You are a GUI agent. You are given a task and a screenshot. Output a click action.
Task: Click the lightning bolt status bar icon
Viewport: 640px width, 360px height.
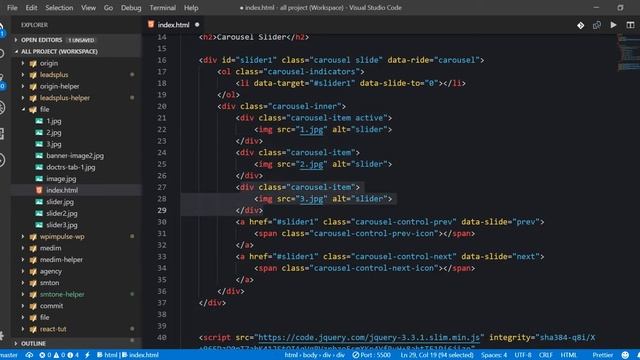[x=87, y=355]
